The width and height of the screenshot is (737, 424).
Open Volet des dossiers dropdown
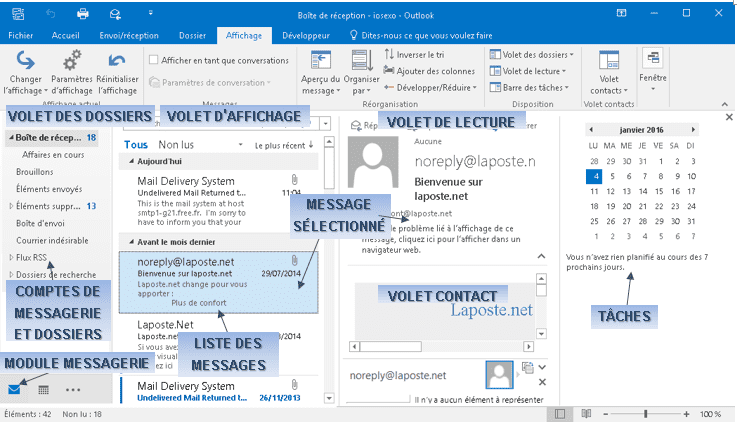(x=532, y=55)
